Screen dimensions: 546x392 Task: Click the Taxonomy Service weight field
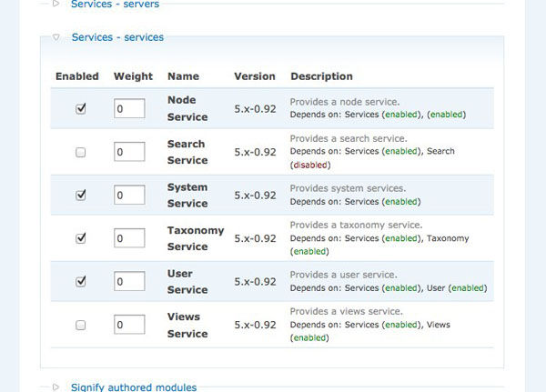point(129,237)
